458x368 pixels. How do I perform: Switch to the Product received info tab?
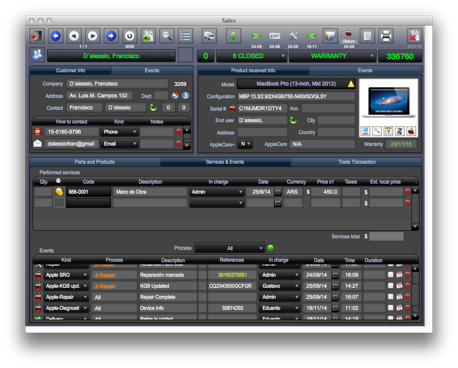pyautogui.click(x=253, y=70)
